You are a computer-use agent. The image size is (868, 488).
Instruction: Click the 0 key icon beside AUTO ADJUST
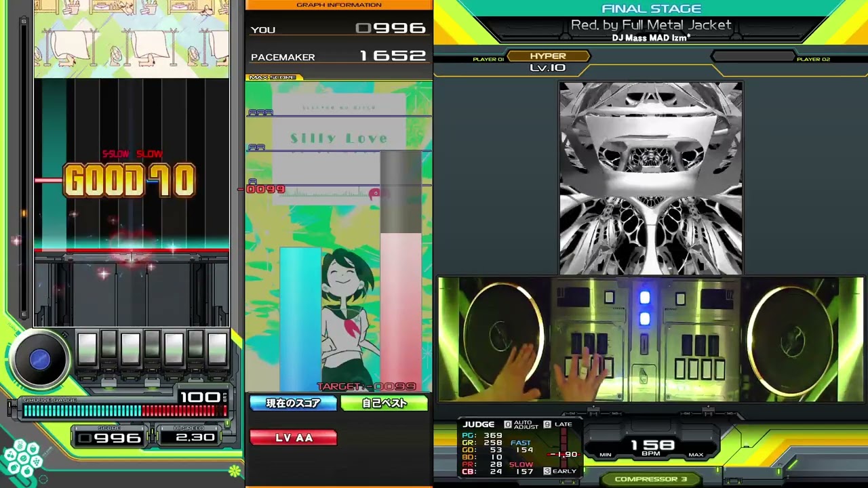(x=507, y=424)
